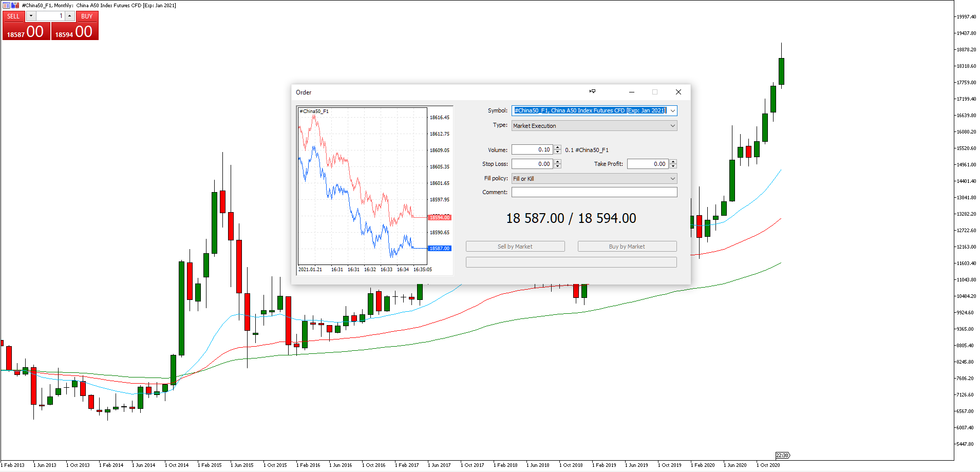Image resolution: width=980 pixels, height=472 pixels.
Task: Click the 19997.40 price label on price scale
Action: pyautogui.click(x=966, y=17)
